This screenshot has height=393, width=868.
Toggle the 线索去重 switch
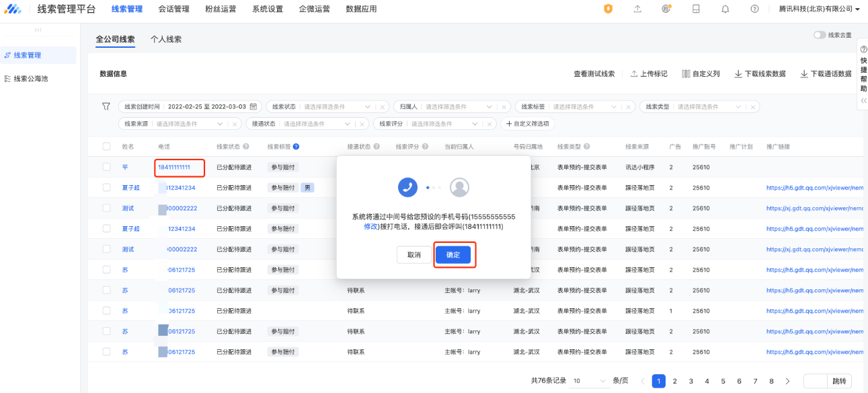pos(820,35)
